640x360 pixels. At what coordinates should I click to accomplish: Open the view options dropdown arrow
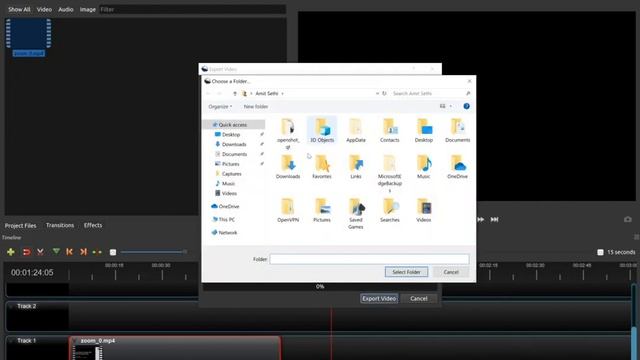coord(451,106)
